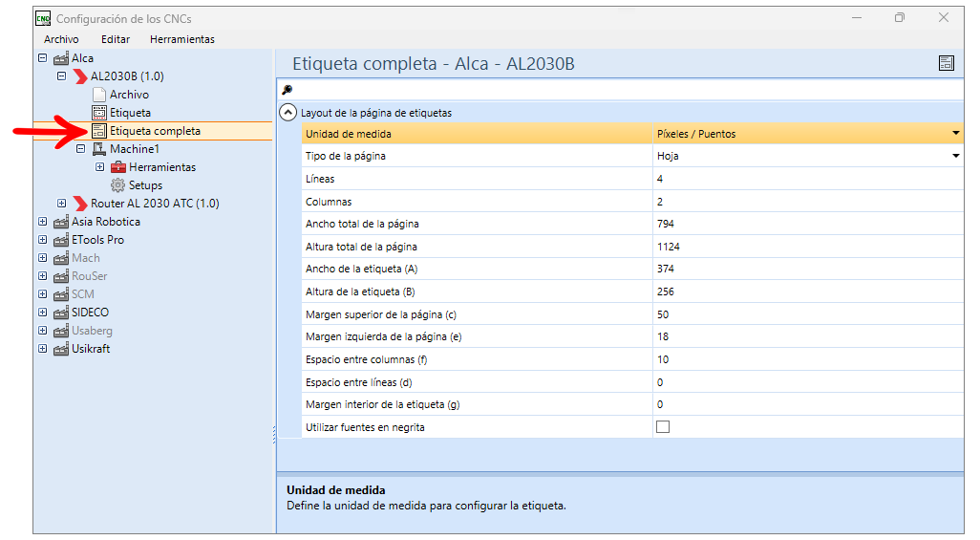The image size is (980, 540).
Task: Click the search key icon in filter bar
Action: 287,90
